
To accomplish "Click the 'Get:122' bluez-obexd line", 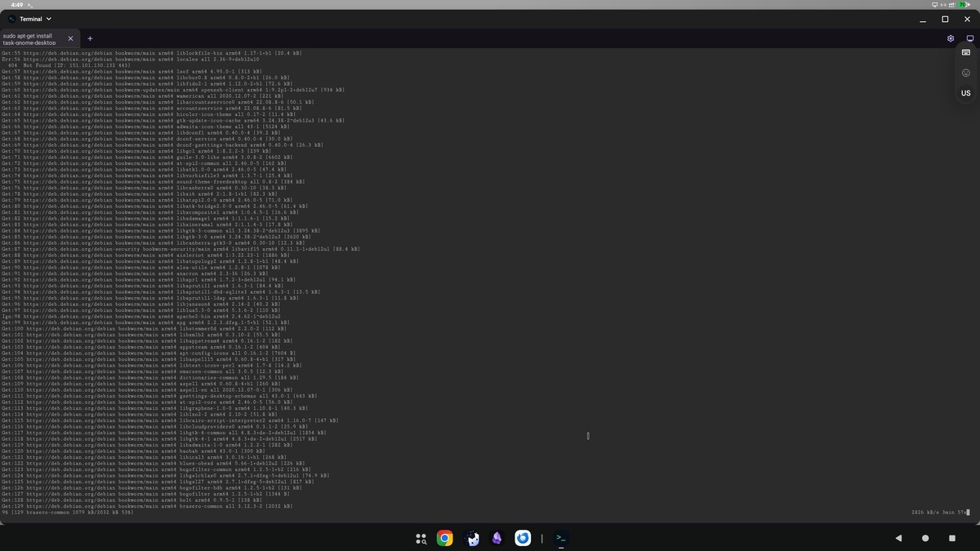I will pyautogui.click(x=154, y=463).
